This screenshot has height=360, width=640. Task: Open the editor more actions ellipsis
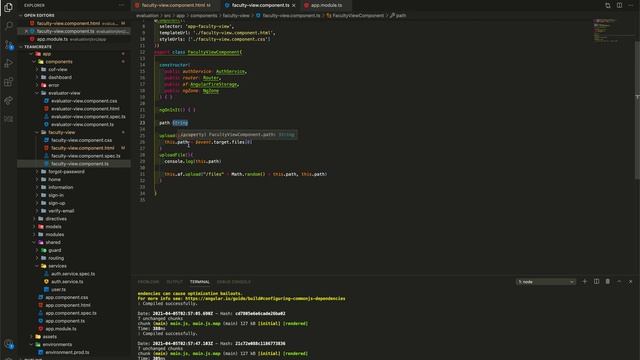[631, 5]
